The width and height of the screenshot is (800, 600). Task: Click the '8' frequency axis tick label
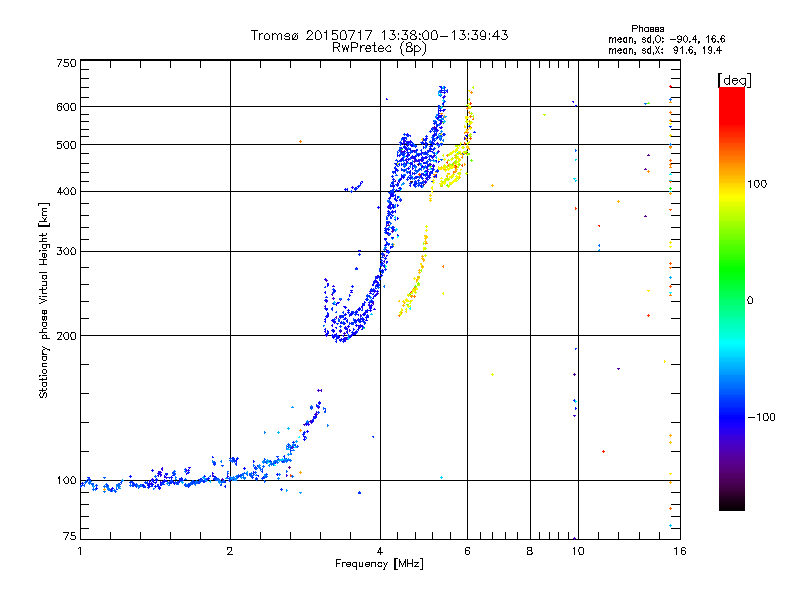[530, 551]
